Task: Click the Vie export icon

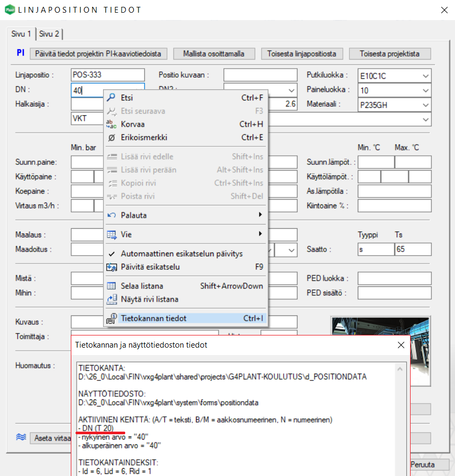Action: [x=111, y=234]
